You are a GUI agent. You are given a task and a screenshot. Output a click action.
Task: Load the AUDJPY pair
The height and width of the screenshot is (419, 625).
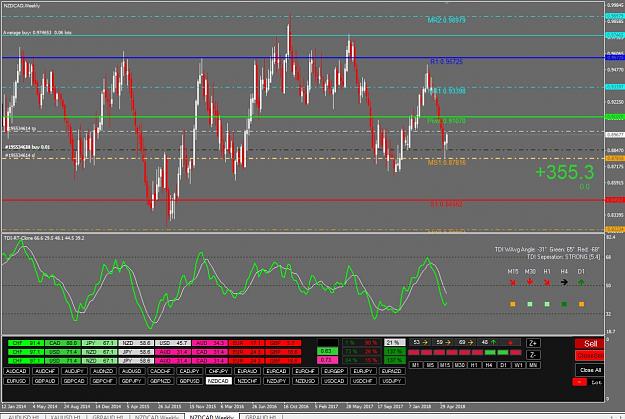[x=74, y=371]
